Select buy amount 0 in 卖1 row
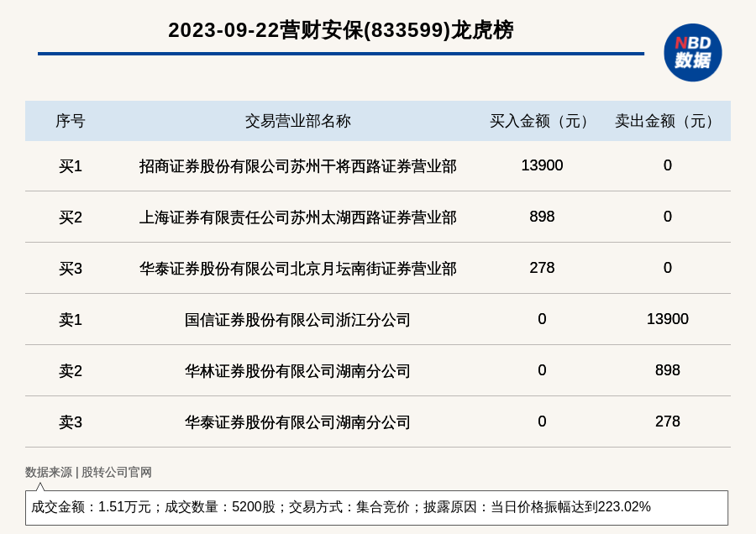Screen dimensions: 756x534 coord(542,318)
